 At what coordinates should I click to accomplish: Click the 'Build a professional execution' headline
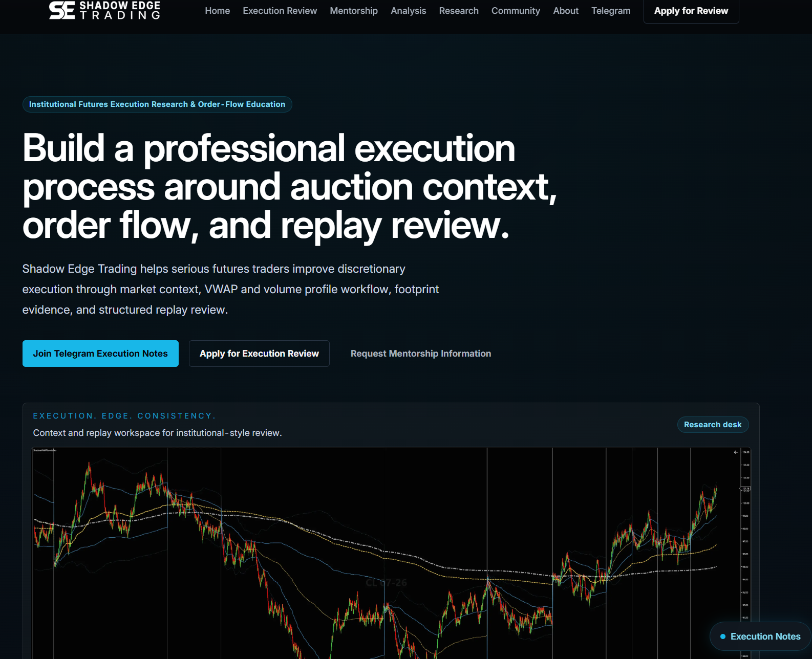coord(289,187)
